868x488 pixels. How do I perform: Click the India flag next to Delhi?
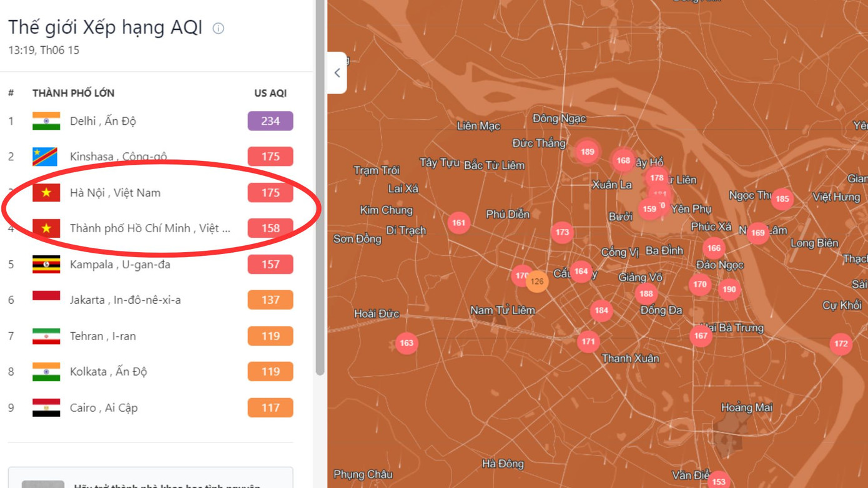(46, 121)
